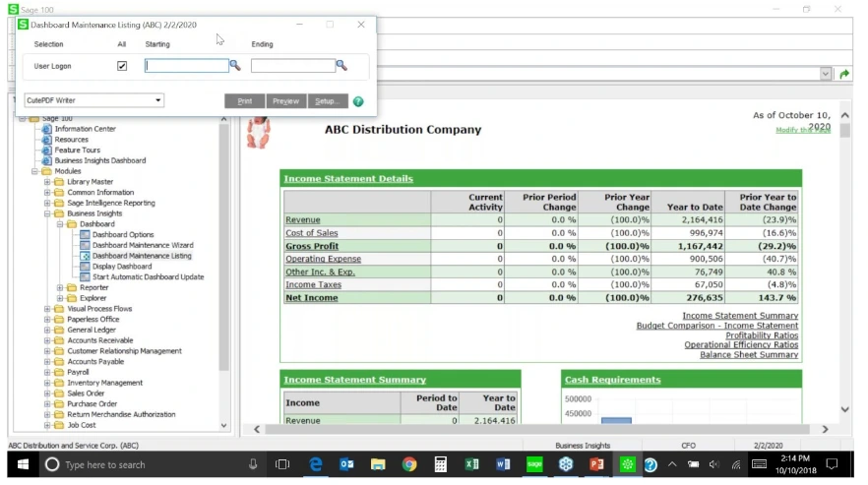Open PowerPoint from taskbar

click(x=596, y=464)
